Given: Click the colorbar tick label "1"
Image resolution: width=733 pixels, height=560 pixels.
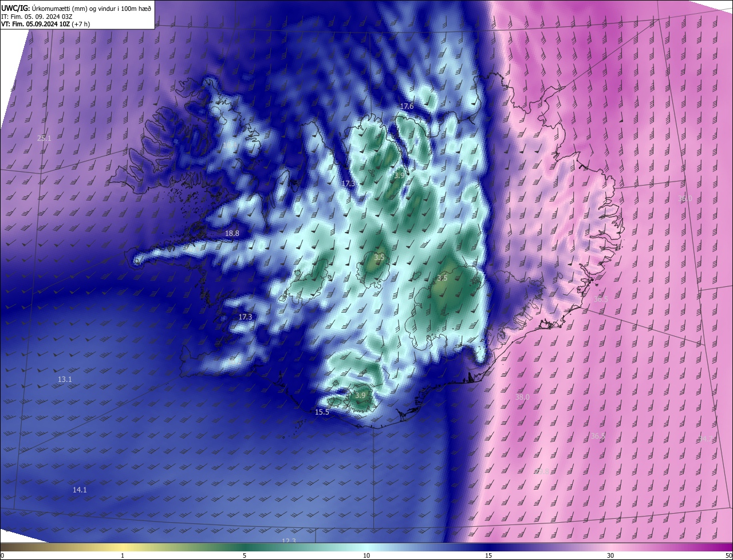Looking at the screenshot, I should pos(123,556).
